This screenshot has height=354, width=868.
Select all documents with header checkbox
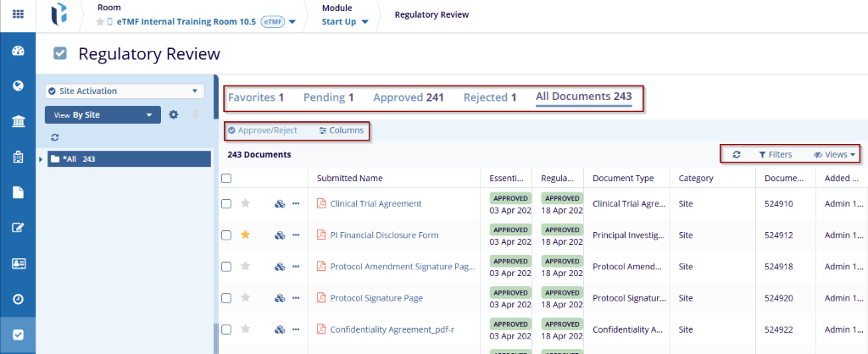point(225,178)
